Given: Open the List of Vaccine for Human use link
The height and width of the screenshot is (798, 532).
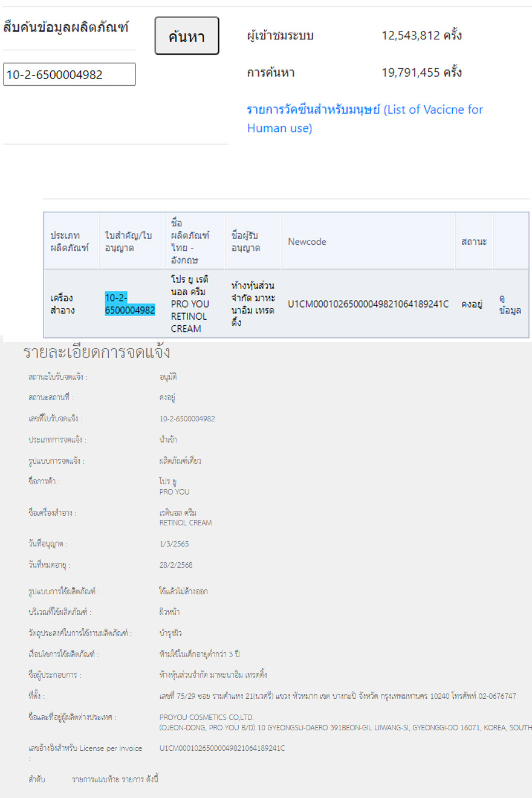Looking at the screenshot, I should [365, 119].
